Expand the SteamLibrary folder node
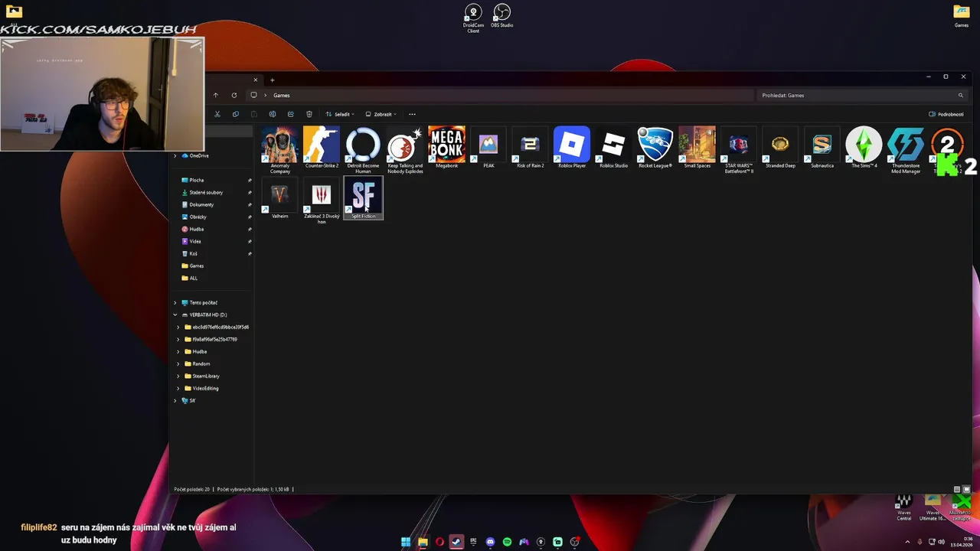Viewport: 980px width, 551px height. click(x=178, y=376)
